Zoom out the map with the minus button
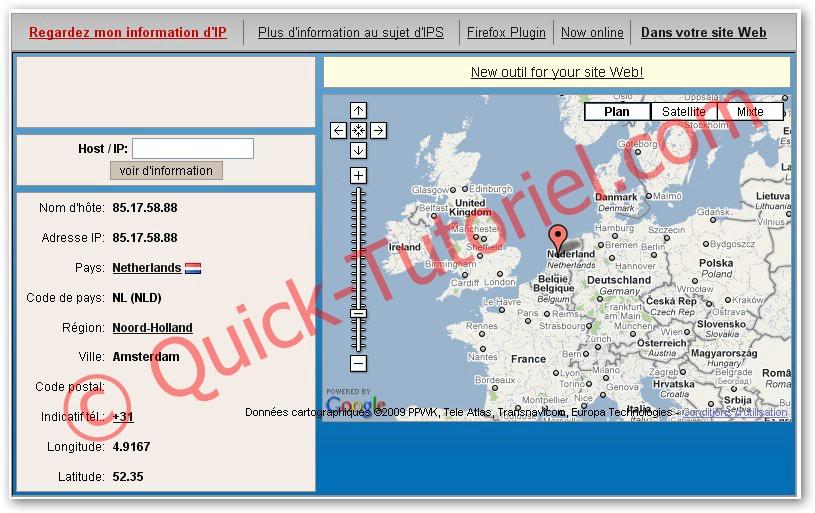 point(358,363)
